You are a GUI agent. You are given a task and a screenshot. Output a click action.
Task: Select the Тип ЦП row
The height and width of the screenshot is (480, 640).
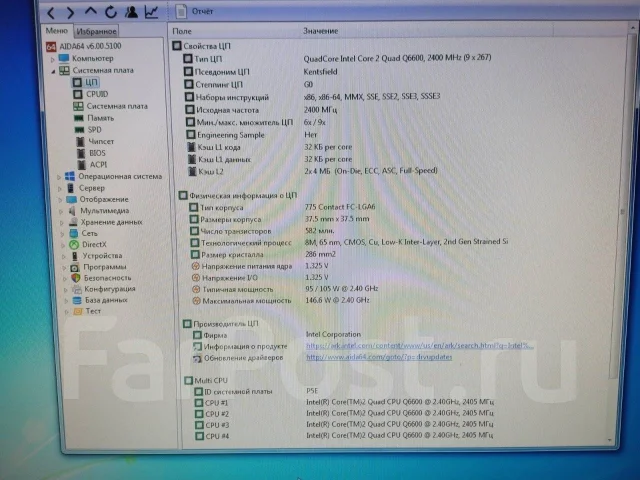(337, 58)
